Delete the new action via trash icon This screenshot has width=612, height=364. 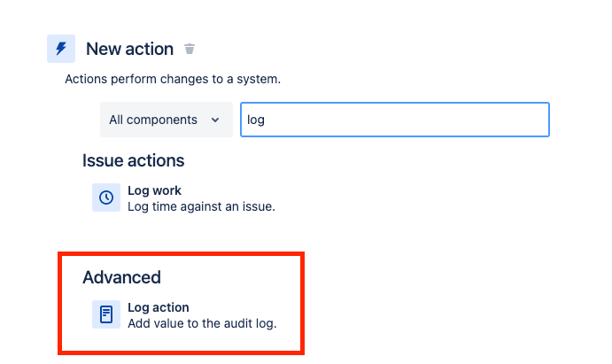point(190,49)
